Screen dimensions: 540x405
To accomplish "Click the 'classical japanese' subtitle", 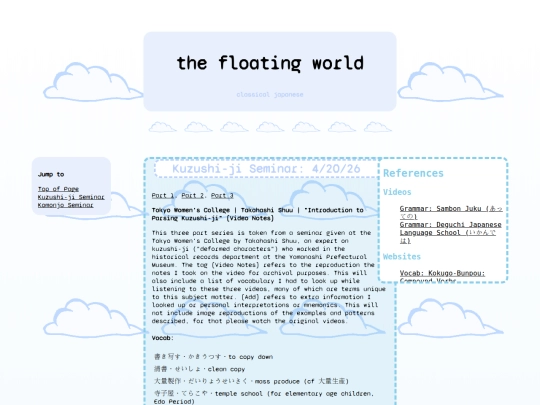I will tap(270, 94).
